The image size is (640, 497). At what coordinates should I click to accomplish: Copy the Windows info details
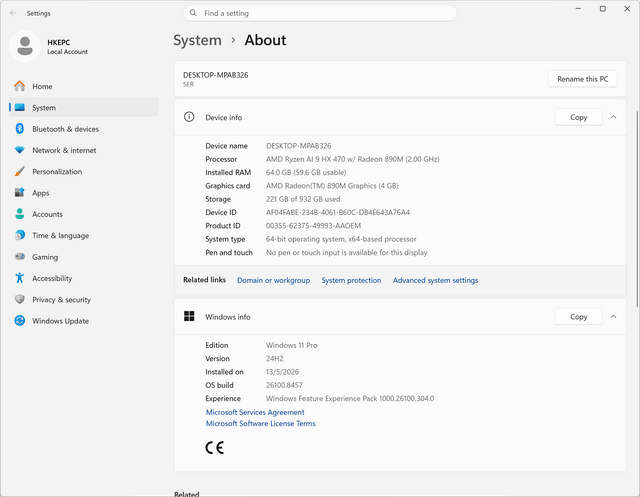pyautogui.click(x=578, y=317)
